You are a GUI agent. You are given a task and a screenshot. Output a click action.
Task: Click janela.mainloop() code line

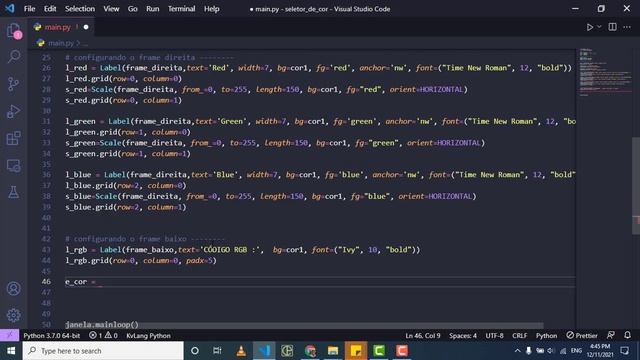tap(102, 324)
